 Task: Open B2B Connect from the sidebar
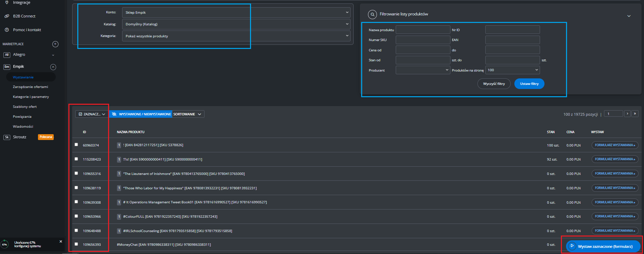coord(24,16)
